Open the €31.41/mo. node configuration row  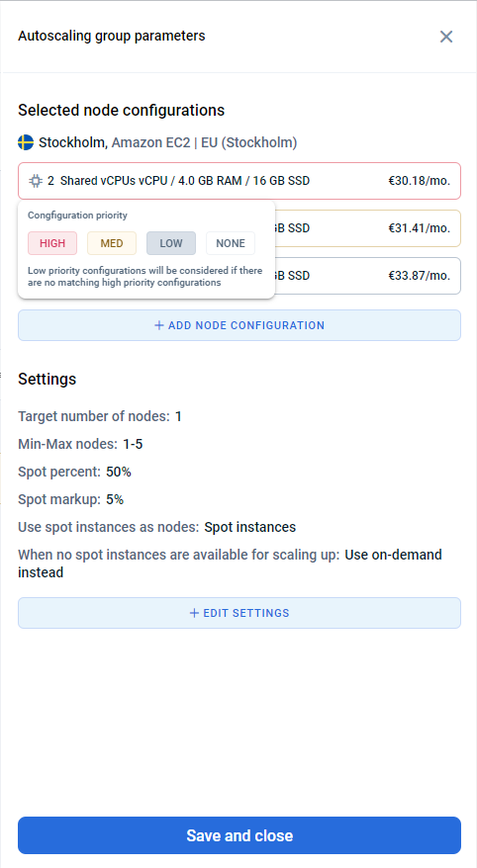[x=367, y=228]
